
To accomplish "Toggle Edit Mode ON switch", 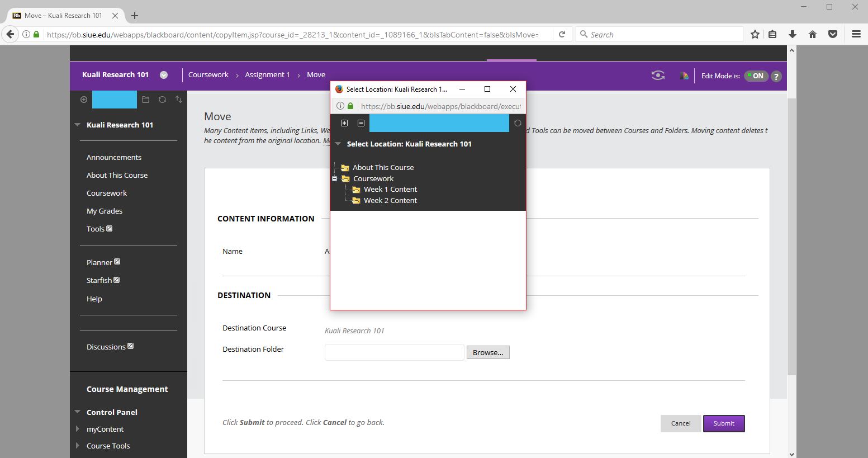I will (757, 76).
